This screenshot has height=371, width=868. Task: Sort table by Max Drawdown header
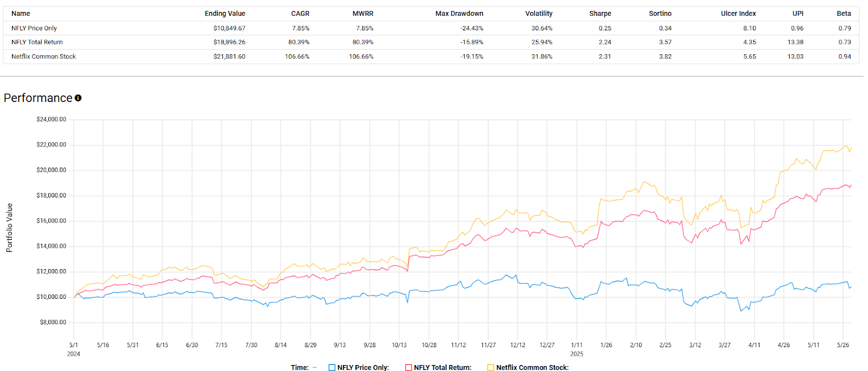click(x=459, y=14)
